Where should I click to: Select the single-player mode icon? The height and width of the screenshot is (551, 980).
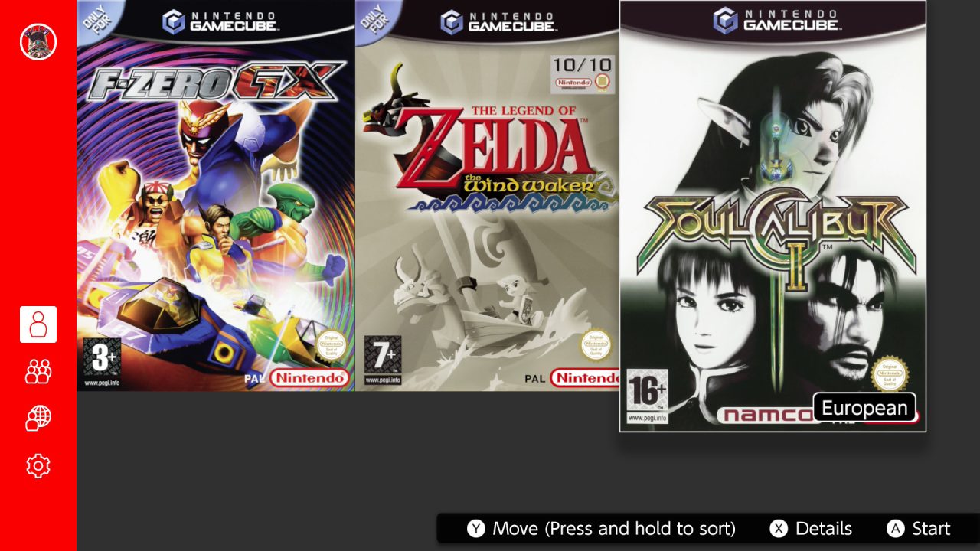(x=38, y=324)
